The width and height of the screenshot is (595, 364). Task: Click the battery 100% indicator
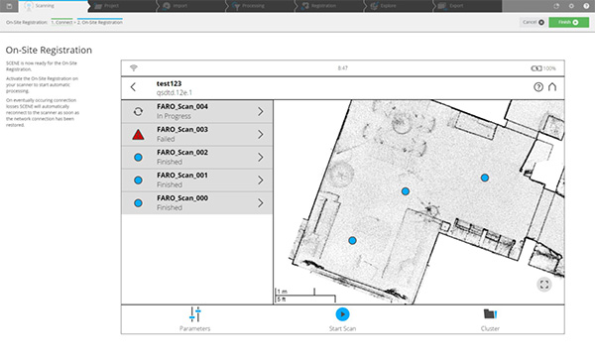point(543,68)
